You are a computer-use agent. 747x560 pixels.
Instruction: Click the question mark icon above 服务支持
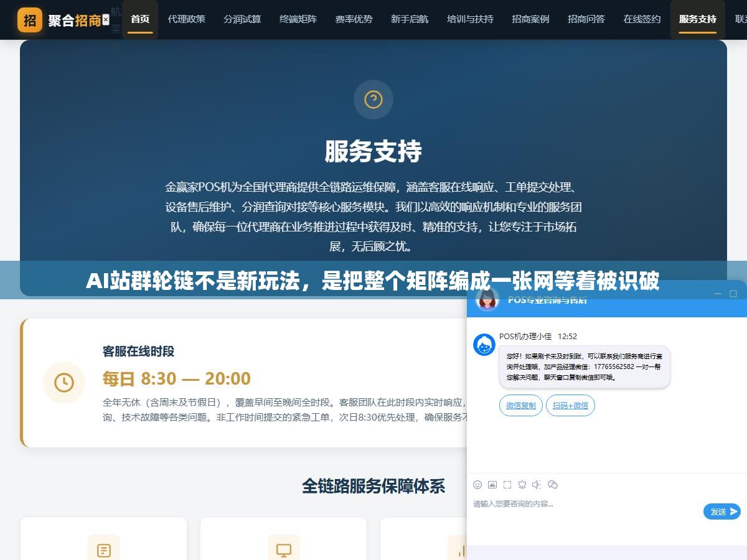click(374, 100)
